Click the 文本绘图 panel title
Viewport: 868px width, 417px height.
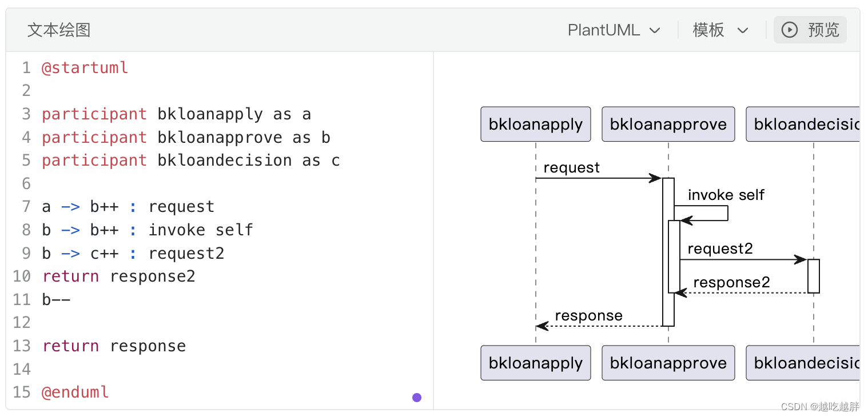[x=59, y=30]
